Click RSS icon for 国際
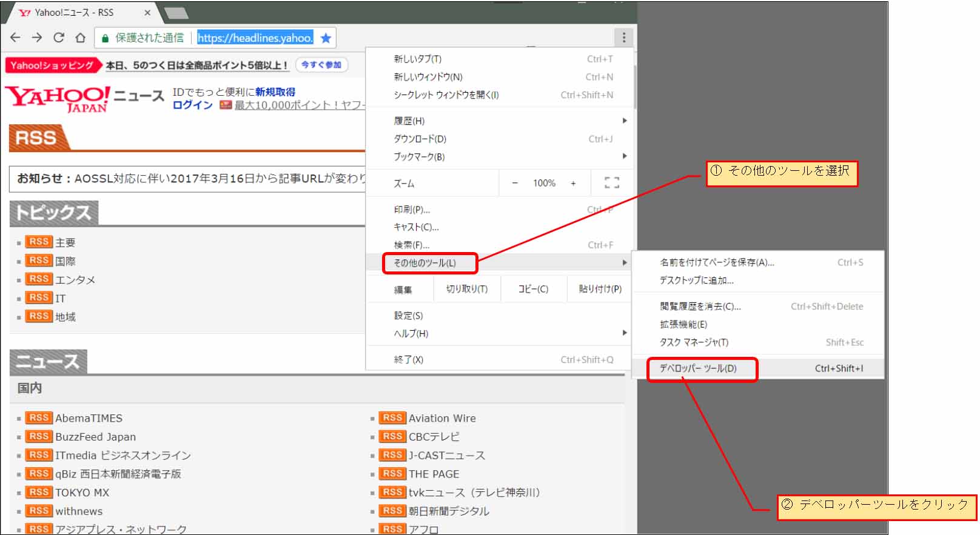 point(39,261)
